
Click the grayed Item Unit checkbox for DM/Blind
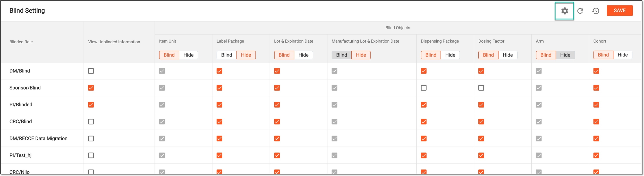pyautogui.click(x=162, y=71)
